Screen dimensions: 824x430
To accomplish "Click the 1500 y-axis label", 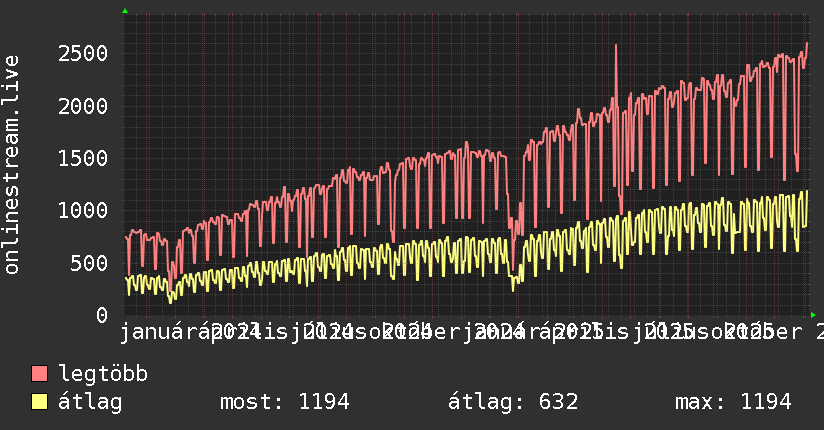I will click(83, 158).
